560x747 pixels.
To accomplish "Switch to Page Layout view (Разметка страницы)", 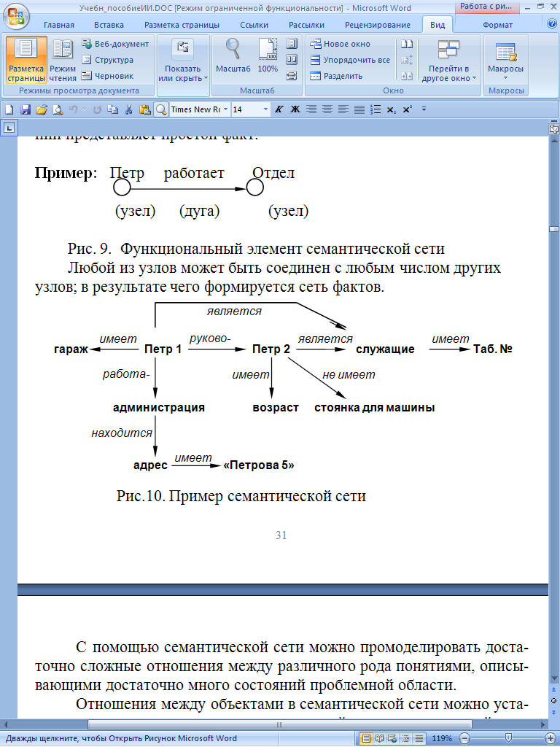I will (27, 61).
